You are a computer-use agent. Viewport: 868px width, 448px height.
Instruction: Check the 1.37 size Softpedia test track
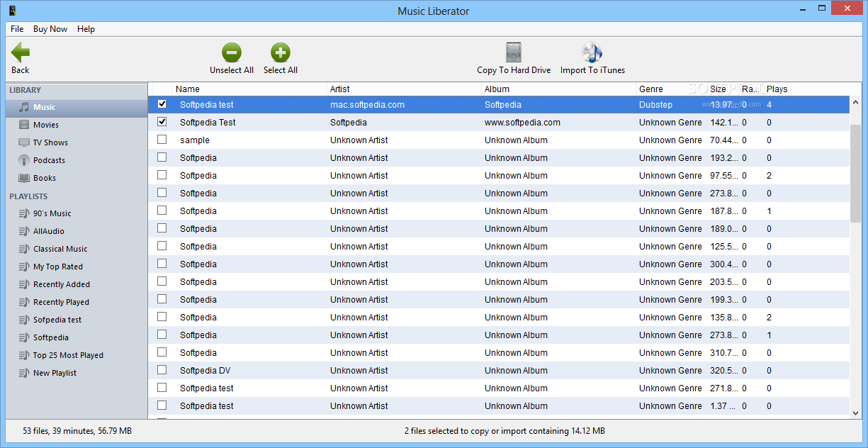coord(162,405)
